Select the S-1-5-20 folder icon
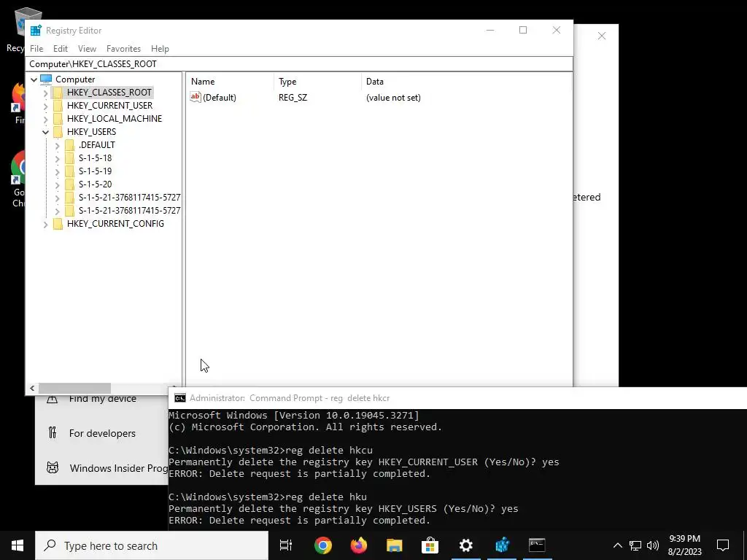The image size is (747, 560). 69,184
